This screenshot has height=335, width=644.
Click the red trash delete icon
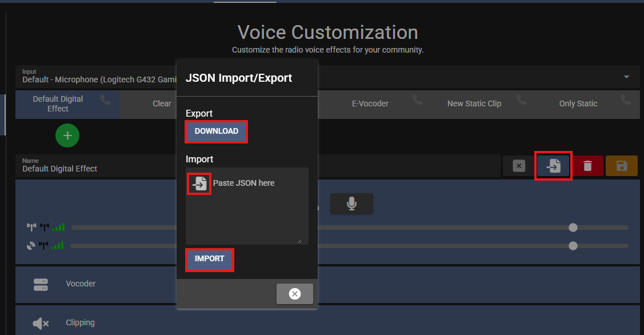[587, 166]
